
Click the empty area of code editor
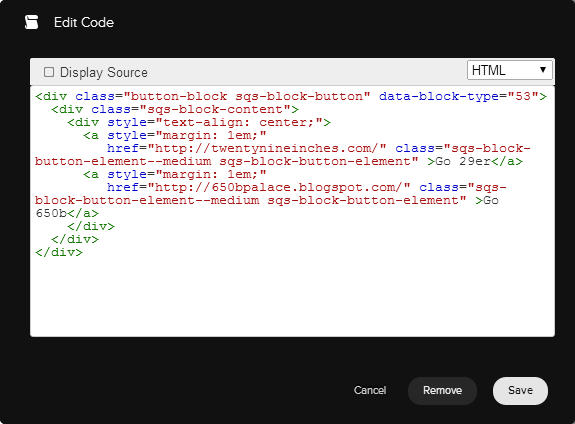point(292,297)
